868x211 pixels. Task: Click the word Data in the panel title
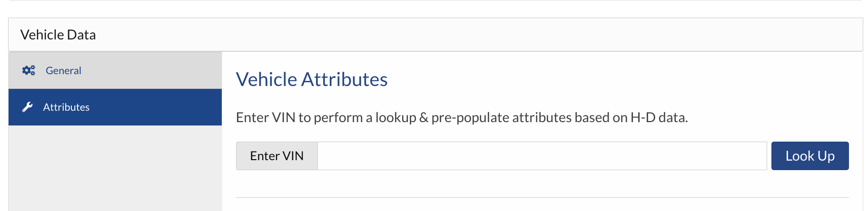click(x=81, y=35)
